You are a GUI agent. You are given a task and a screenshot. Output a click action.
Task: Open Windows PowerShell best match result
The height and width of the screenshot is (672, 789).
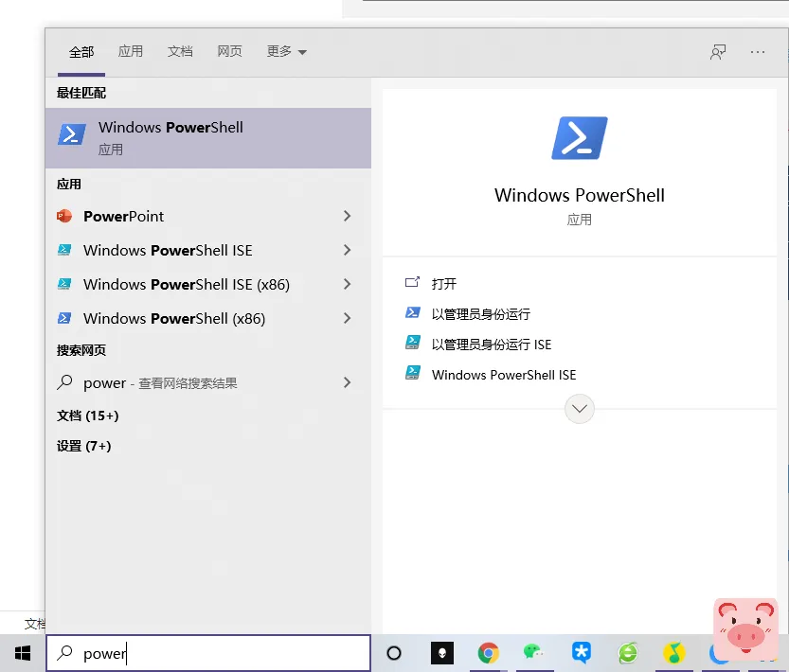207,138
